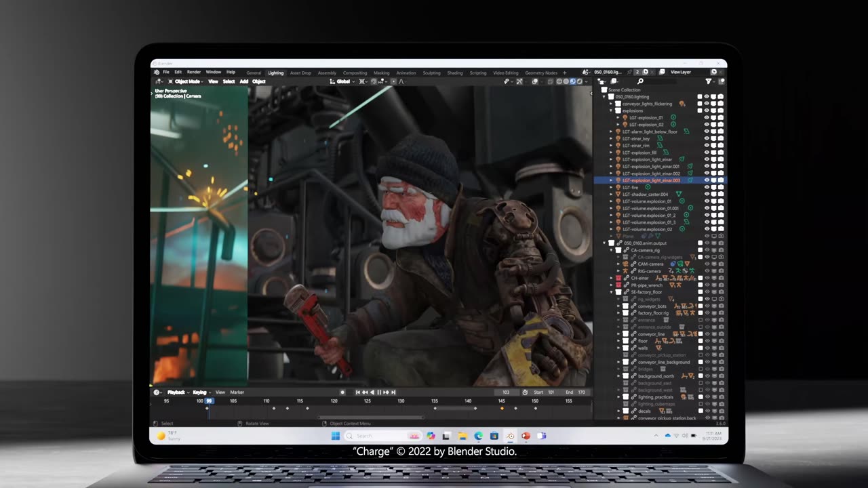Select solid viewport shading
The height and width of the screenshot is (488, 868).
566,81
